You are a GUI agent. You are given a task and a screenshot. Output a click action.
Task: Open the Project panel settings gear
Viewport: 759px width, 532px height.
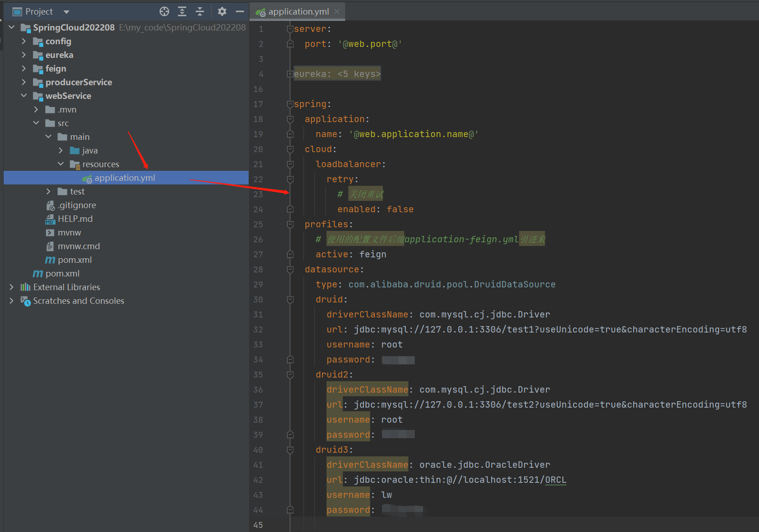coord(222,11)
